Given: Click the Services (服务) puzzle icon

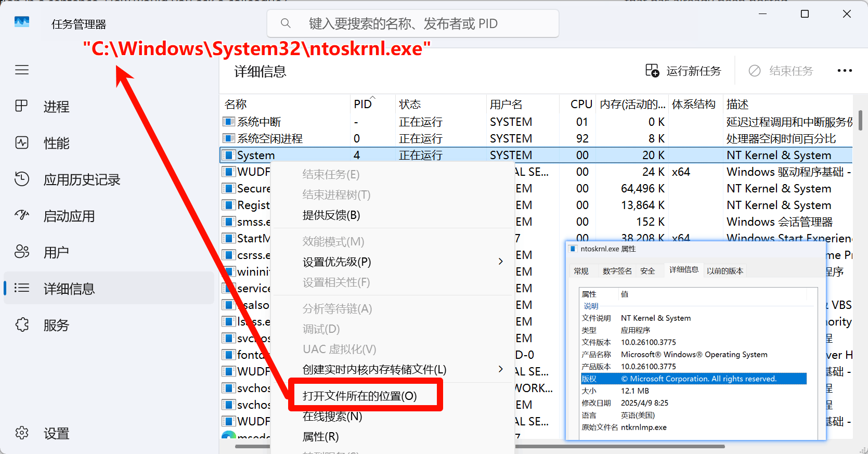Looking at the screenshot, I should (22, 325).
